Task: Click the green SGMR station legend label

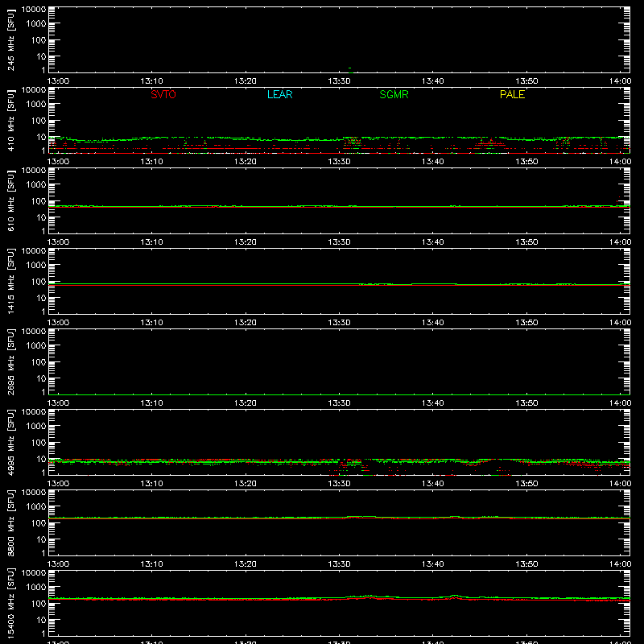Action: click(394, 94)
